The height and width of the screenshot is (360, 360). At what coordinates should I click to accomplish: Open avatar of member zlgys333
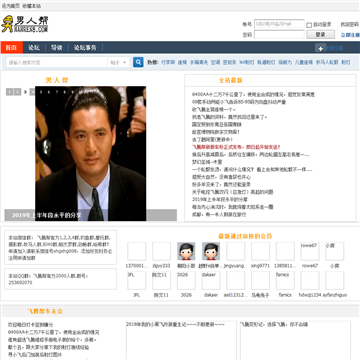(162, 251)
